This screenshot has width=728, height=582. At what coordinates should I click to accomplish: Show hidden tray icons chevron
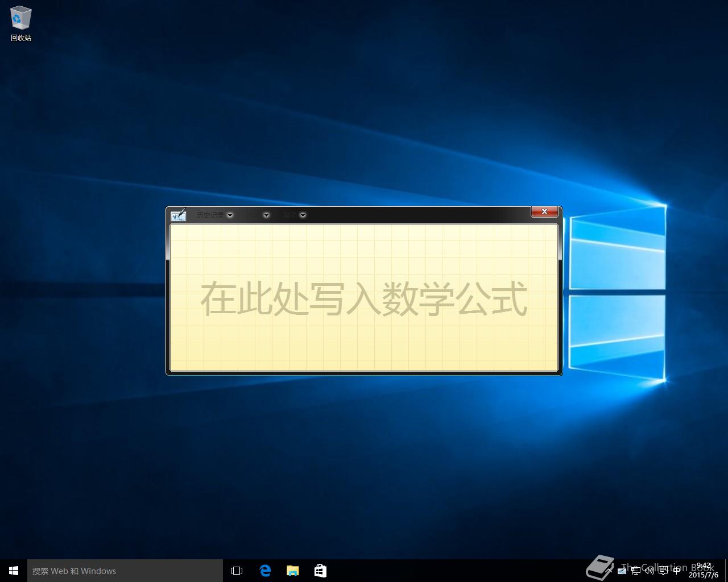[x=609, y=570]
